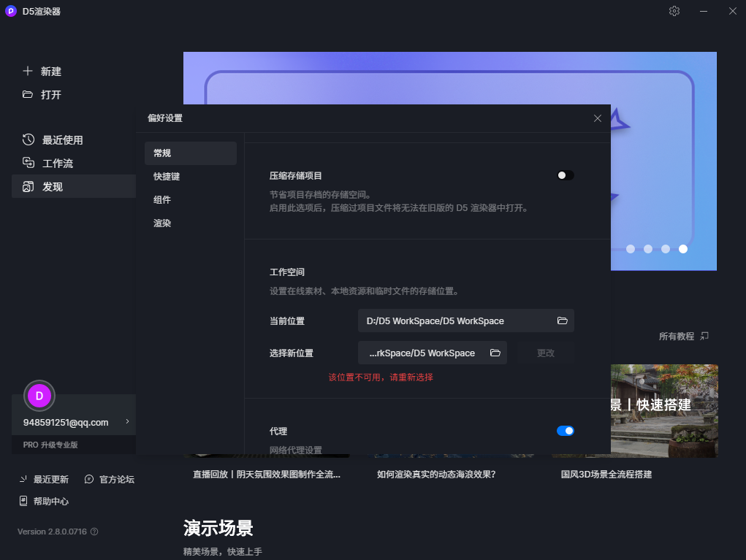The width and height of the screenshot is (746, 560).
Task: Click the 官方论坛 forum chat icon
Action: tap(89, 480)
